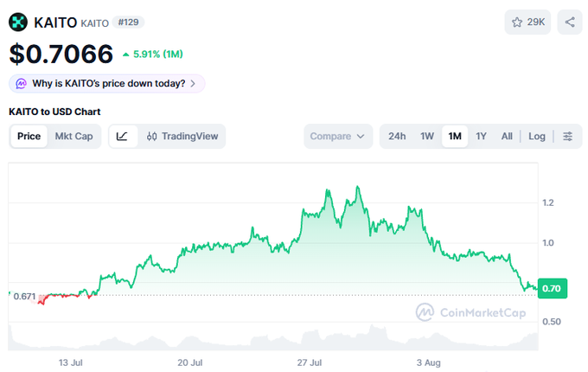Click the 0.50 price axis label
The image size is (588, 372).
[x=552, y=321]
